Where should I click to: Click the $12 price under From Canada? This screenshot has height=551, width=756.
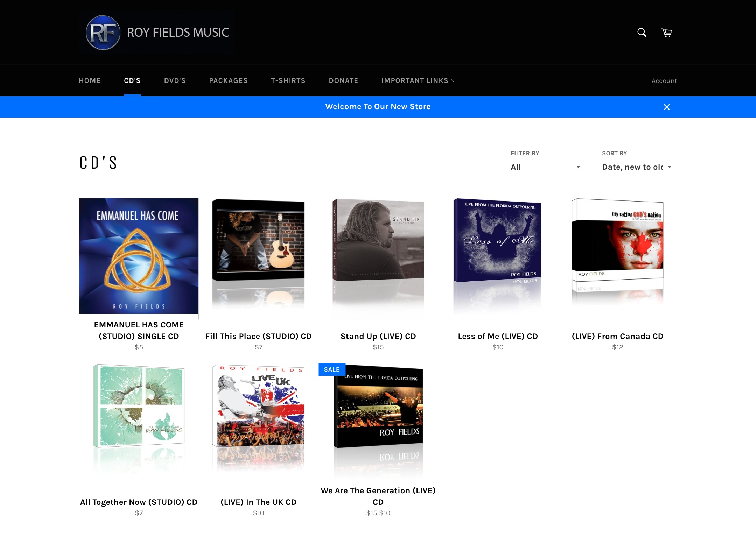[617, 347]
